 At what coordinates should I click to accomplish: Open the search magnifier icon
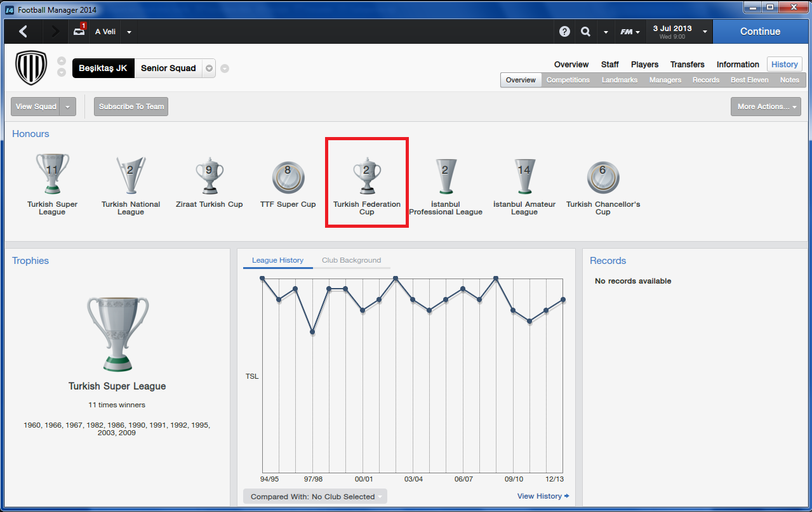586,32
